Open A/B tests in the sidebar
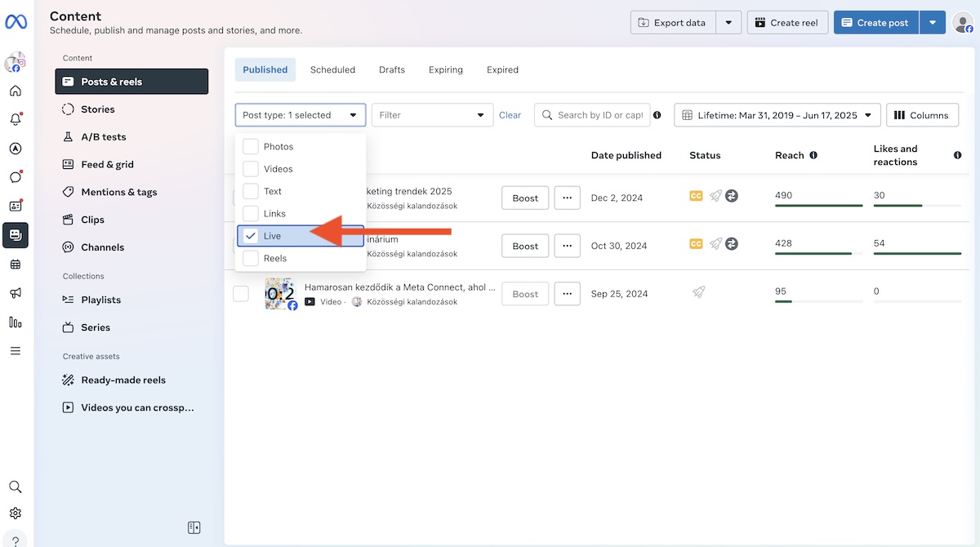This screenshot has height=547, width=980. 131,137
